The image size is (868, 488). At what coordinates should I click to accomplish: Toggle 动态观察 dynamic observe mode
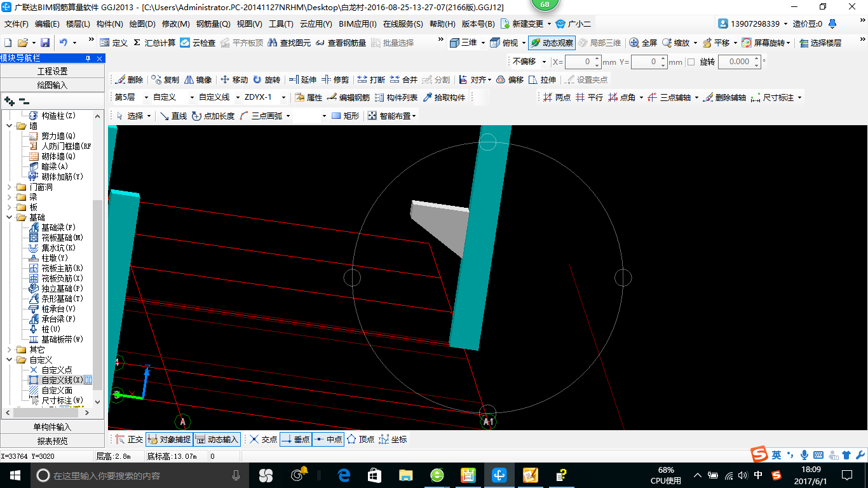tap(552, 43)
